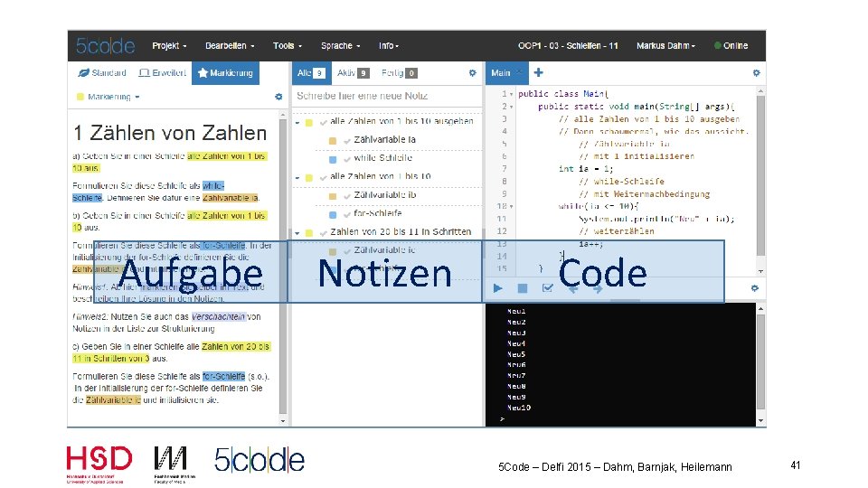Fold the class at code line 1

(511, 95)
